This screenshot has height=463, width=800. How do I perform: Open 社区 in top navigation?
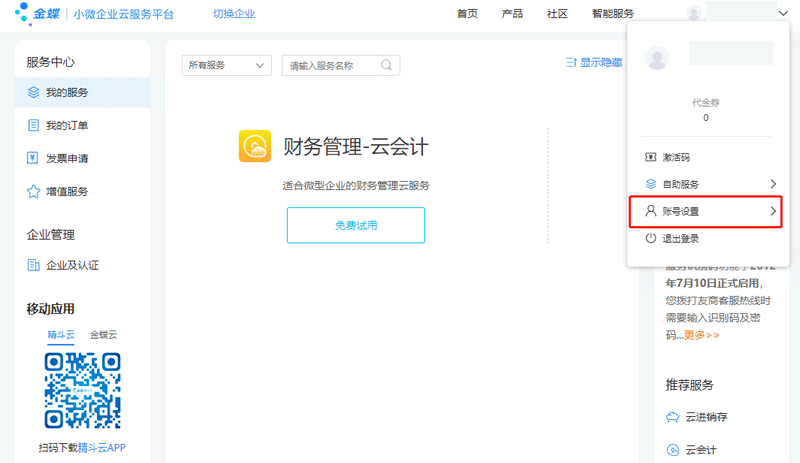pos(557,14)
